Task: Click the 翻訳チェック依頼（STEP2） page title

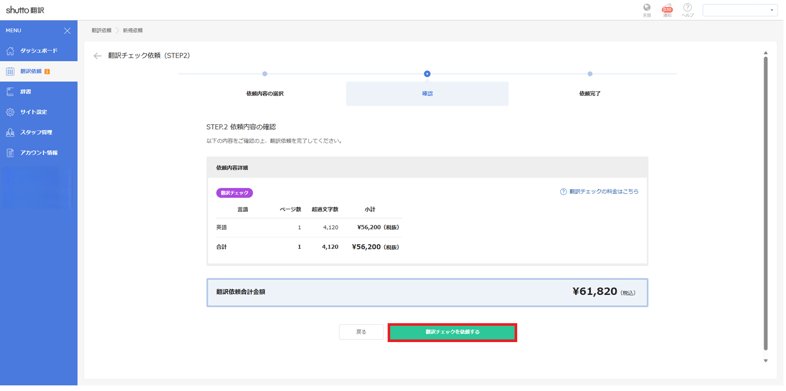Action: (x=149, y=56)
